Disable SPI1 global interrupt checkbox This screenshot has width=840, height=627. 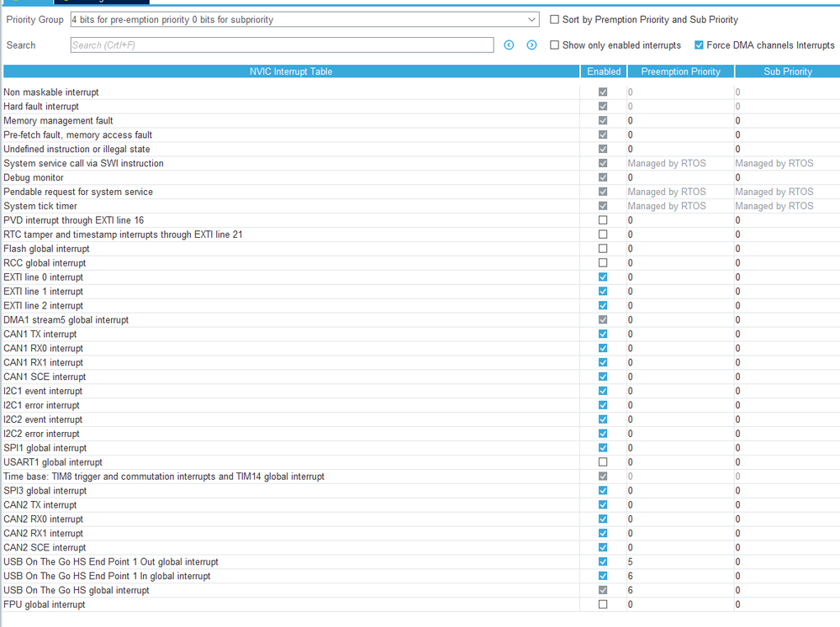pyautogui.click(x=603, y=448)
